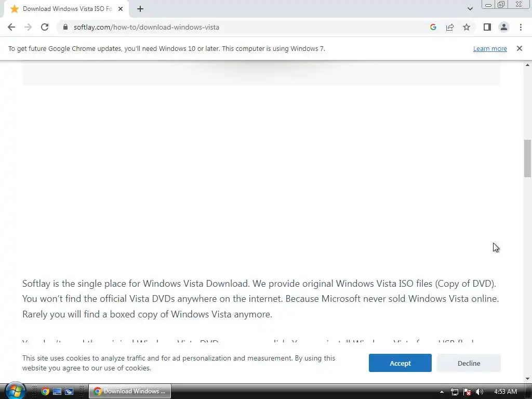The width and height of the screenshot is (532, 399).
Task: Open the Chrome profile avatar
Action: (504, 27)
